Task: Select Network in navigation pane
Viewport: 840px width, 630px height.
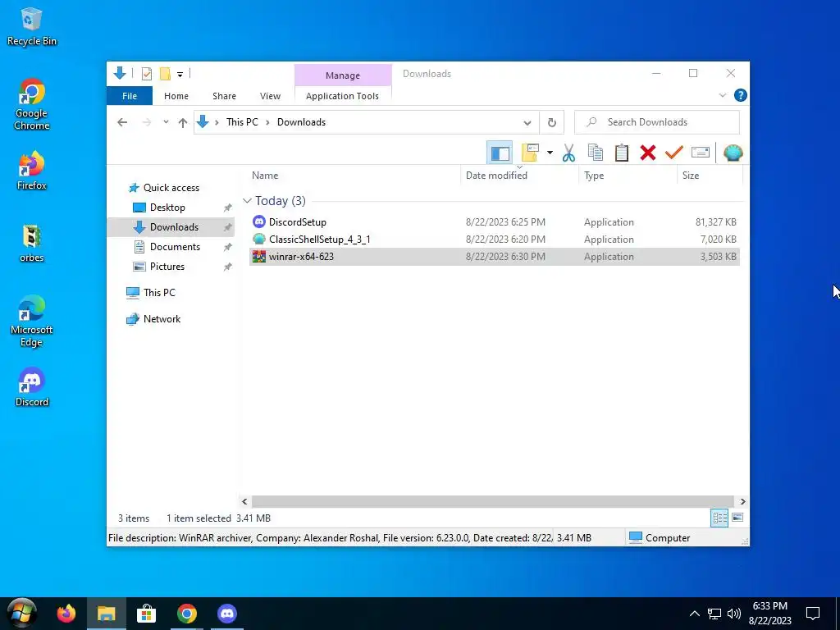Action: pos(162,319)
